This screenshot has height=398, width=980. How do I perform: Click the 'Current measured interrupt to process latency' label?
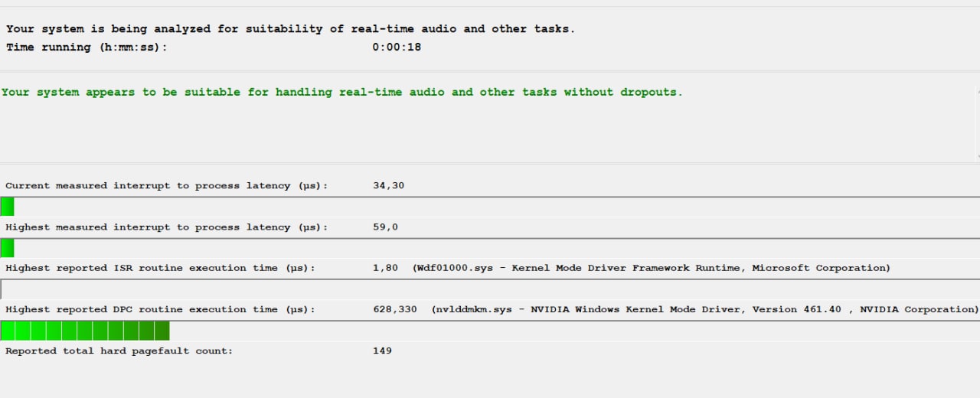pyautogui.click(x=166, y=186)
